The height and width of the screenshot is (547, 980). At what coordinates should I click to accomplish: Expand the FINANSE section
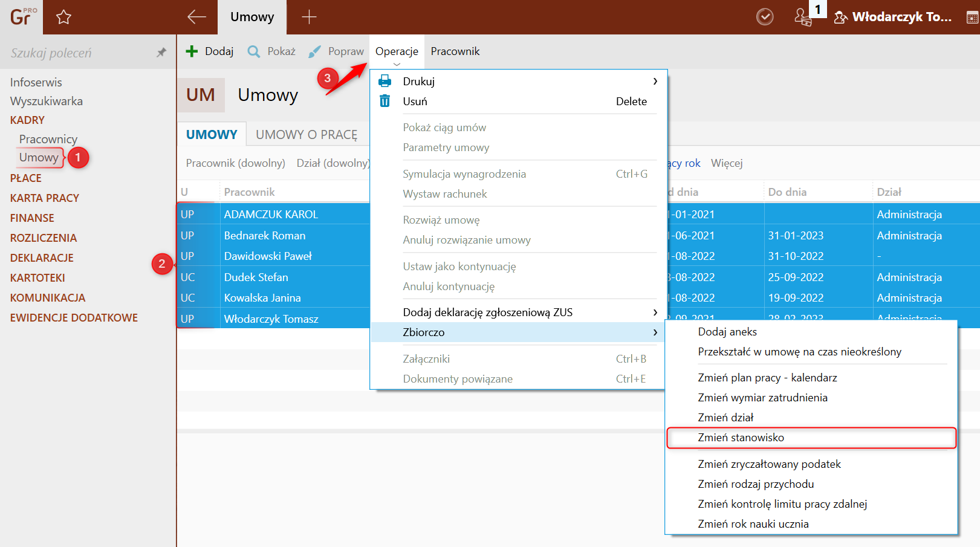point(32,218)
